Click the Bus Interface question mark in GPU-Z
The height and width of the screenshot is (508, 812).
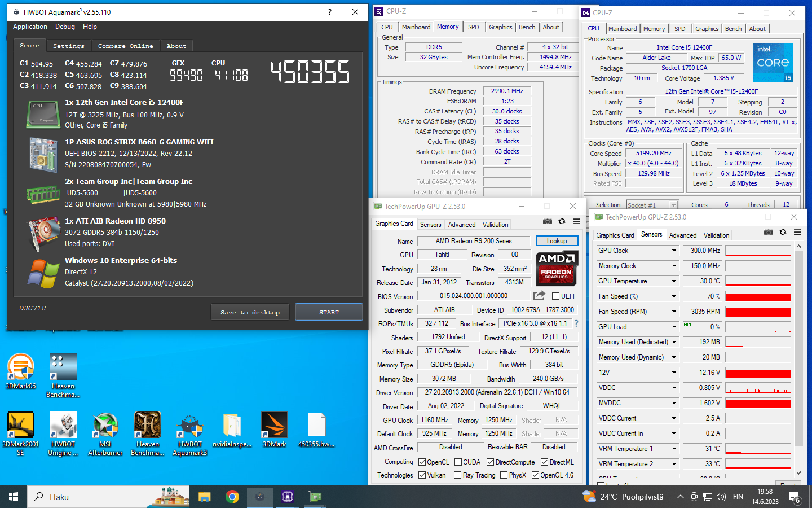[576, 323]
